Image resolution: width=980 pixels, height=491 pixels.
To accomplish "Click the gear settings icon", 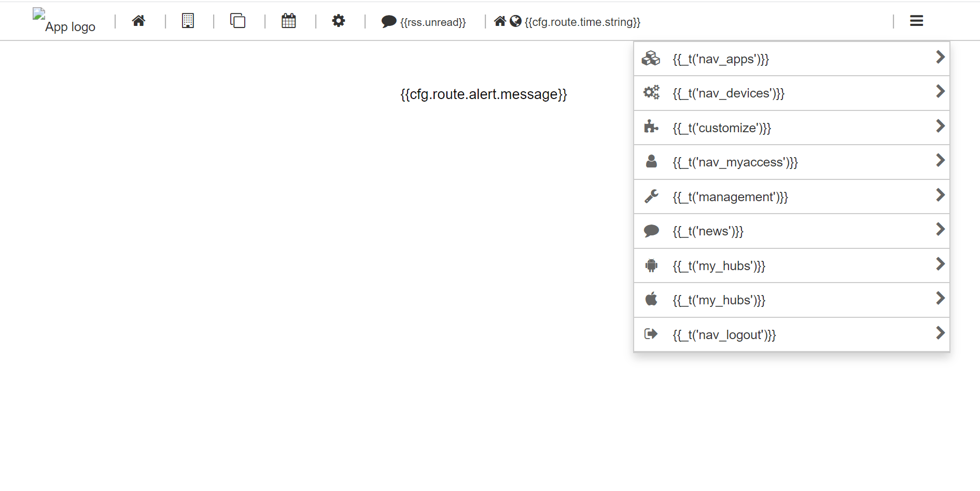I will [x=339, y=21].
